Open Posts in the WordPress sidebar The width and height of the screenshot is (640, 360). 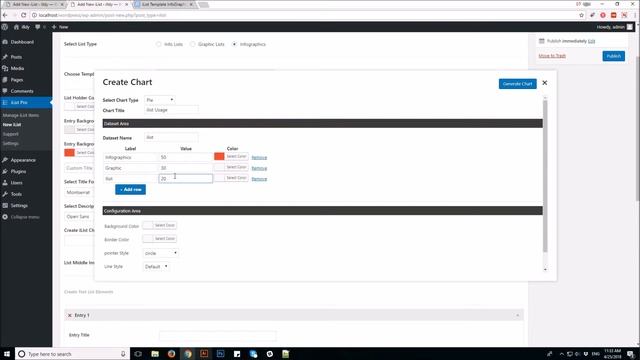coord(16,57)
